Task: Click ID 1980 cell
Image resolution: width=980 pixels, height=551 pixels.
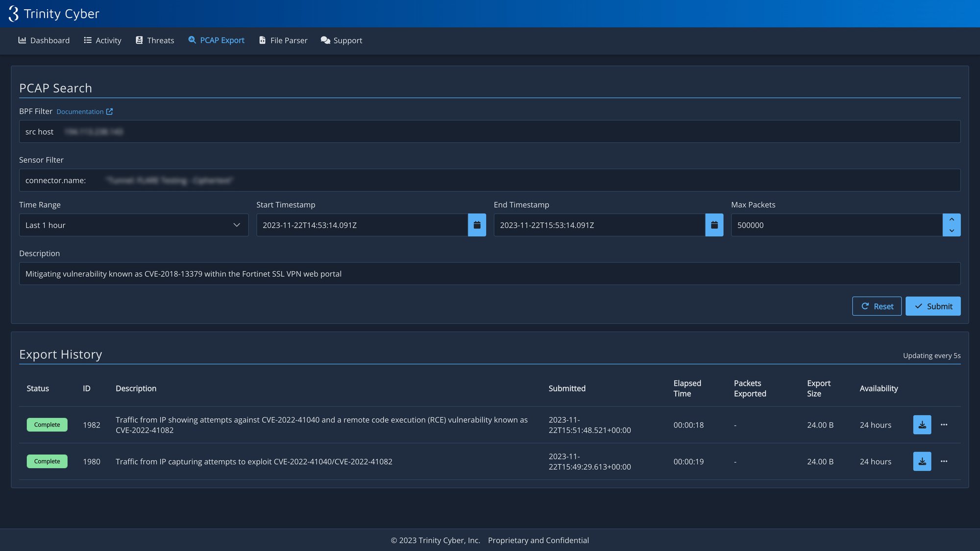Action: [92, 462]
